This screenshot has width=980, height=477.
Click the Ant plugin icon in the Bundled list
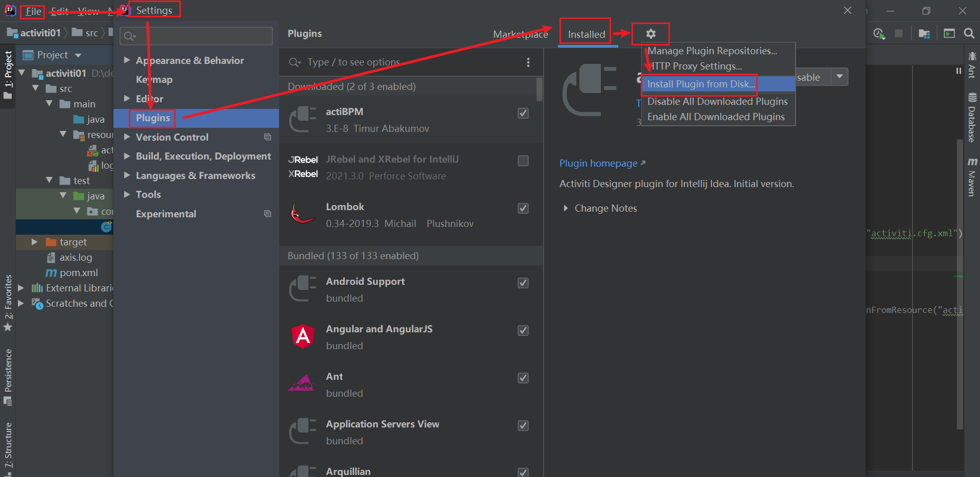(303, 383)
